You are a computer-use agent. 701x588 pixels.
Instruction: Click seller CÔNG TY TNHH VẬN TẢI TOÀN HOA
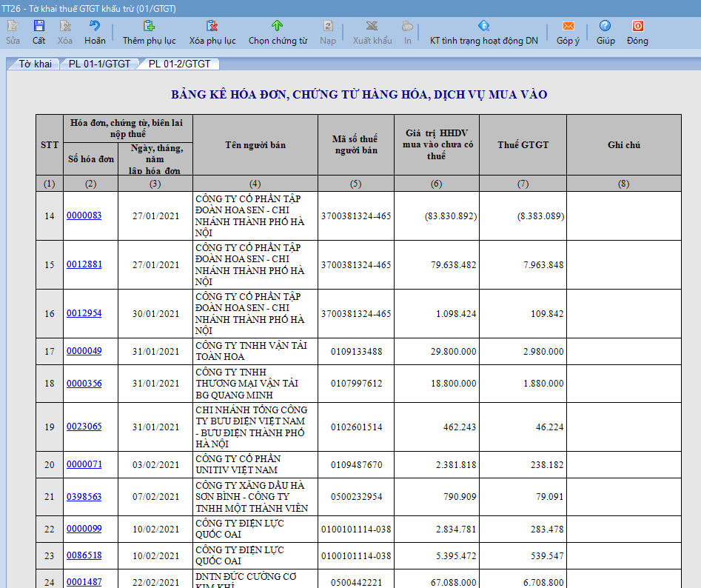255,351
